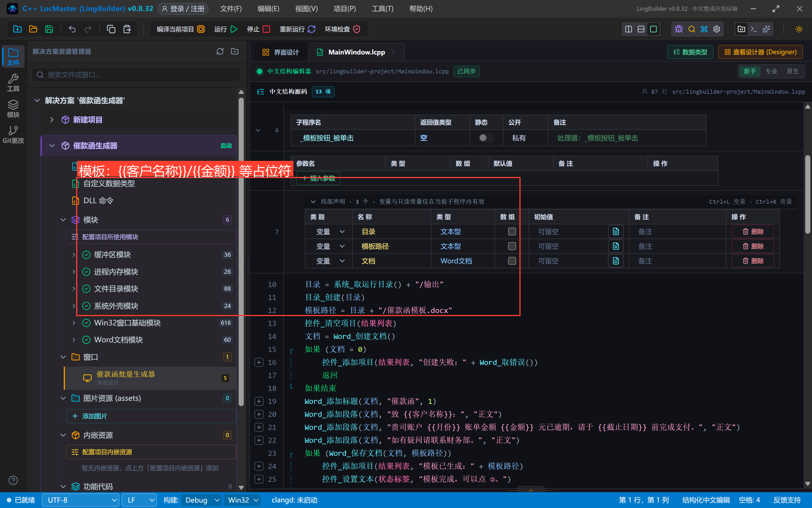812x508 pixels.
Task: Click the 编译当前项目 button
Action: (x=181, y=29)
